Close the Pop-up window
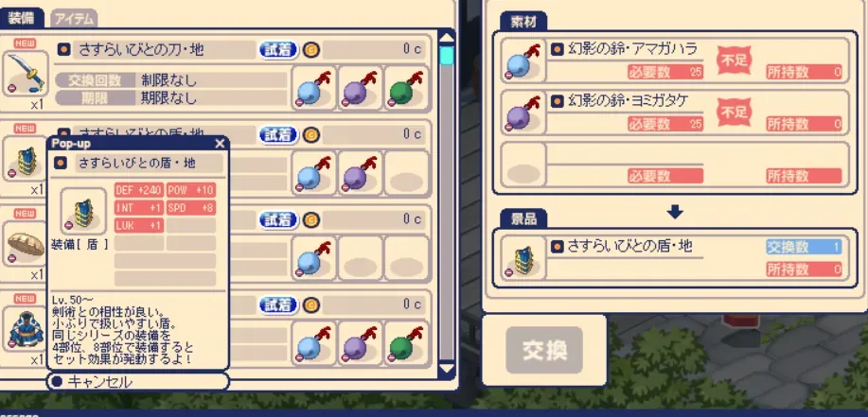This screenshot has height=417, width=868. point(220,144)
